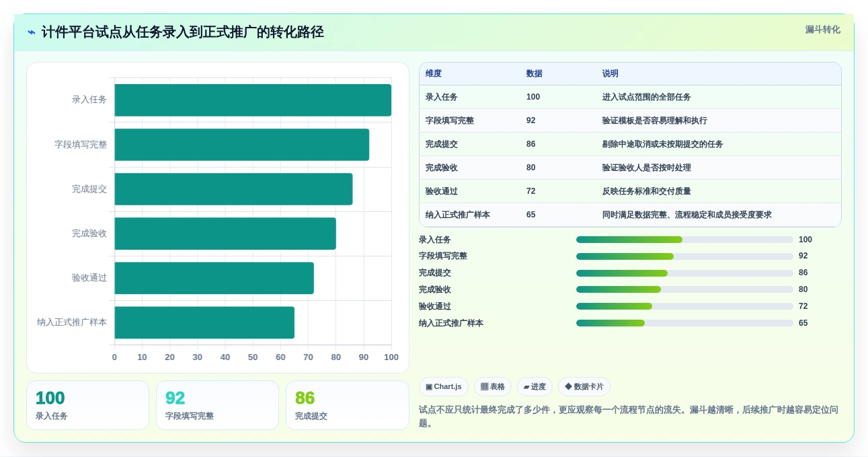Click description 剔除中途取消或未按期提交的任务
The image size is (868, 457).
(x=663, y=144)
